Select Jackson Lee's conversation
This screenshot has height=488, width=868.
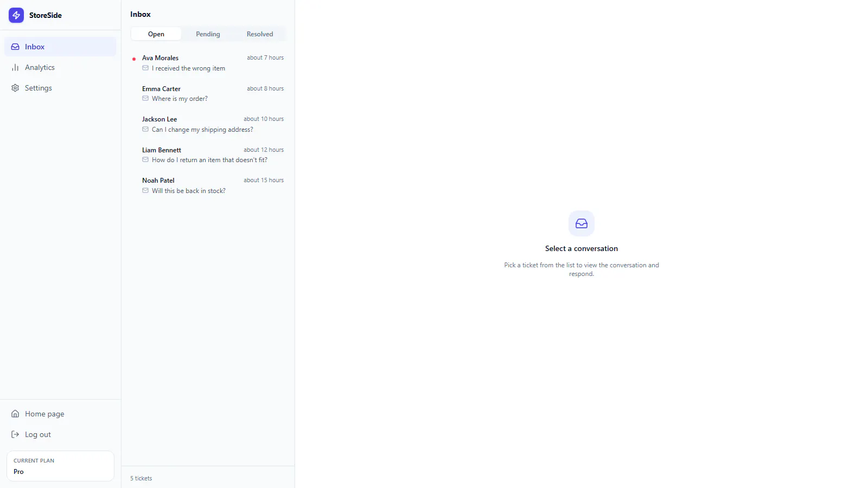click(x=208, y=124)
